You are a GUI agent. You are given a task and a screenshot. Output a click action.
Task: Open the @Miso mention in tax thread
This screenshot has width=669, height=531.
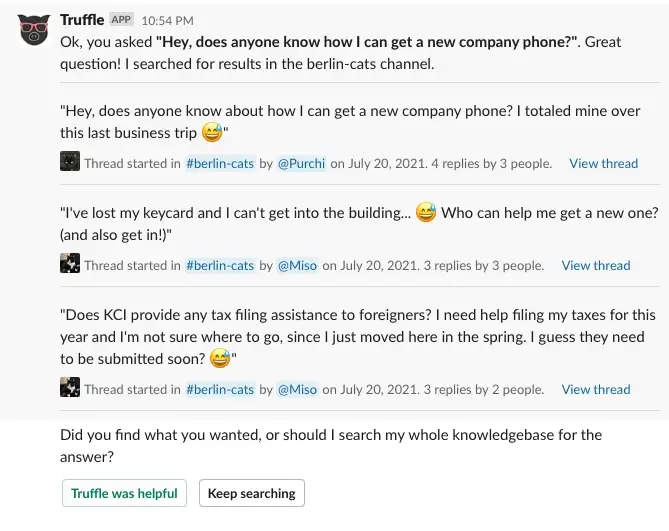pyautogui.click(x=297, y=389)
